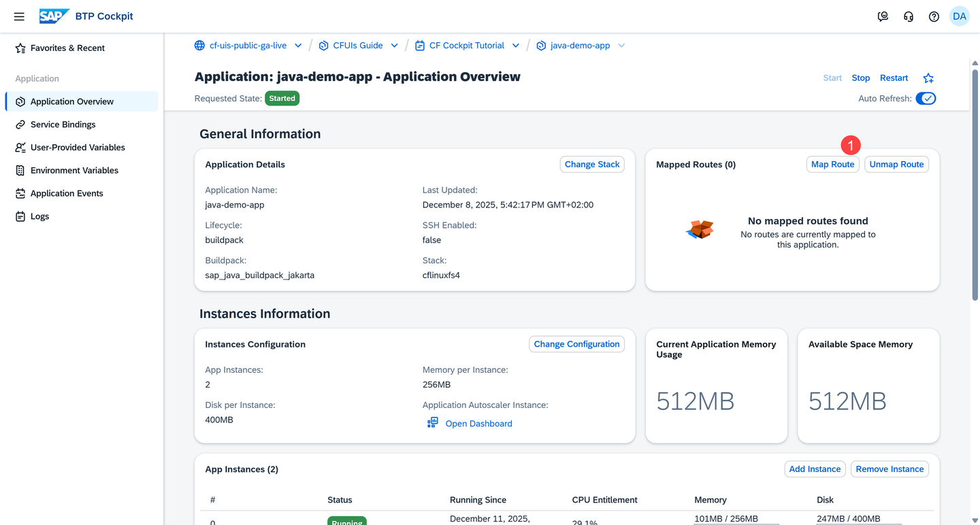This screenshot has width=980, height=525.
Task: Click the Application Name value java-demo-app
Action: coord(235,205)
